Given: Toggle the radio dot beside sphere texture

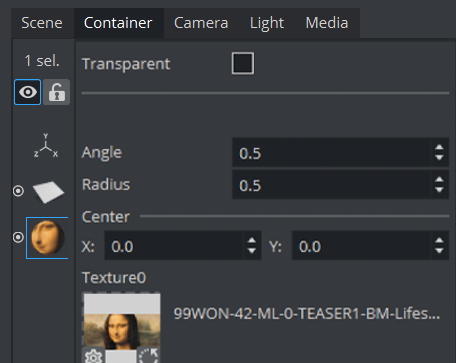Looking at the screenshot, I should pyautogui.click(x=18, y=237).
